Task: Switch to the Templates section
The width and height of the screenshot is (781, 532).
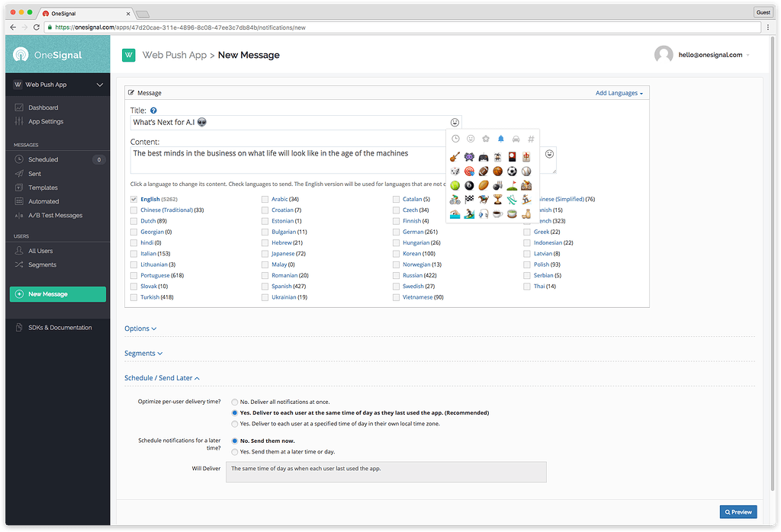Action: (42, 187)
